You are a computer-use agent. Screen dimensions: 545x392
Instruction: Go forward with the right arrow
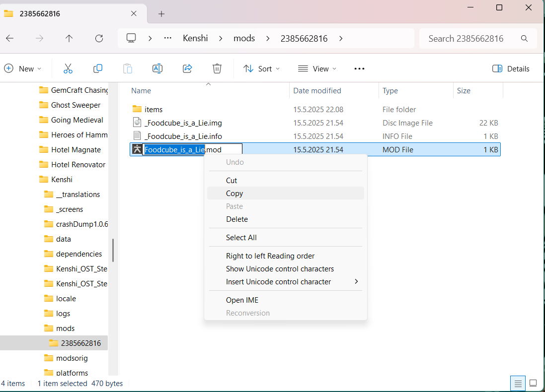click(39, 38)
